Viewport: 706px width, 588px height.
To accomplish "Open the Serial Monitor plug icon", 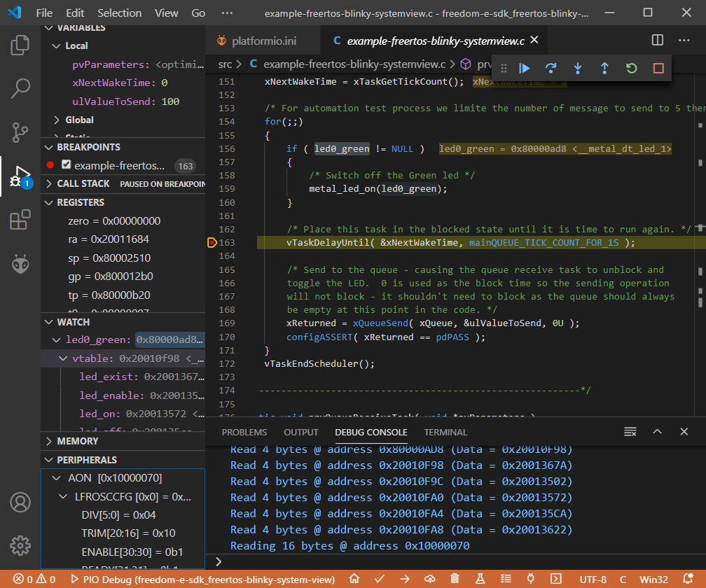I will (x=530, y=580).
